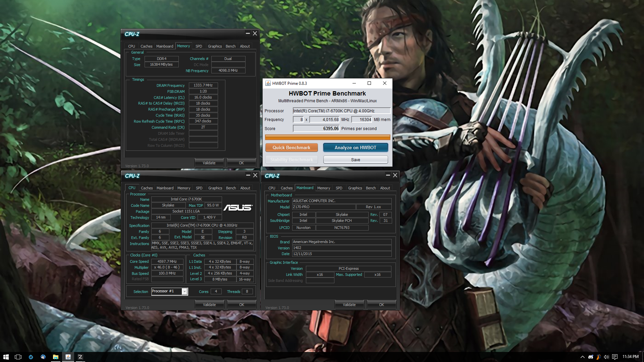Click the 4,015.68 MHz frequency field
Image resolution: width=644 pixels, height=362 pixels.
(324, 120)
